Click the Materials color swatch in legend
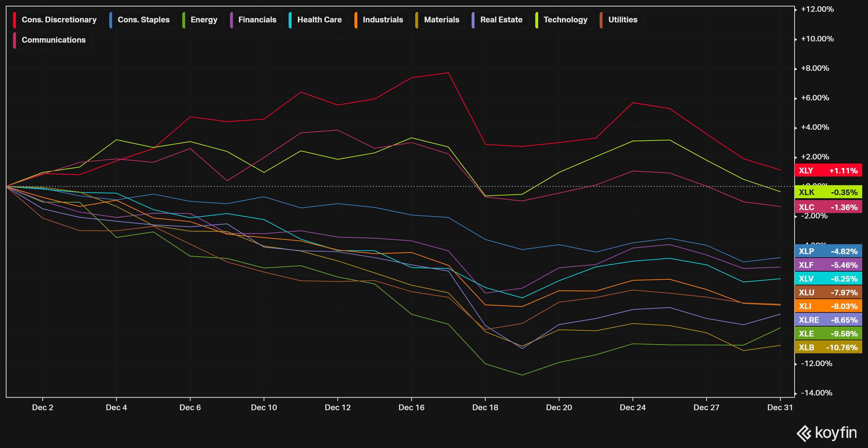This screenshot has width=868, height=448. coord(417,20)
